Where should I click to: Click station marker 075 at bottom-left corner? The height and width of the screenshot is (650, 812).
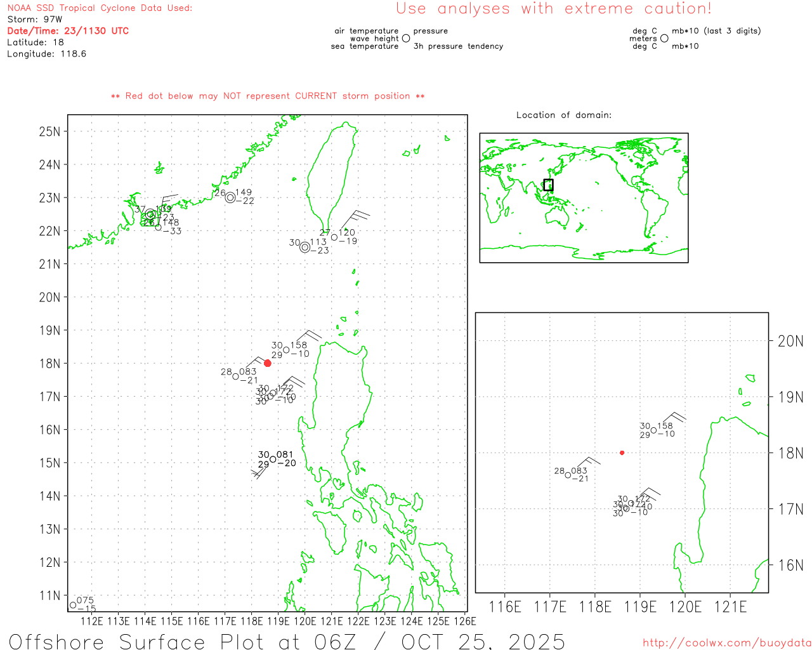click(x=73, y=605)
